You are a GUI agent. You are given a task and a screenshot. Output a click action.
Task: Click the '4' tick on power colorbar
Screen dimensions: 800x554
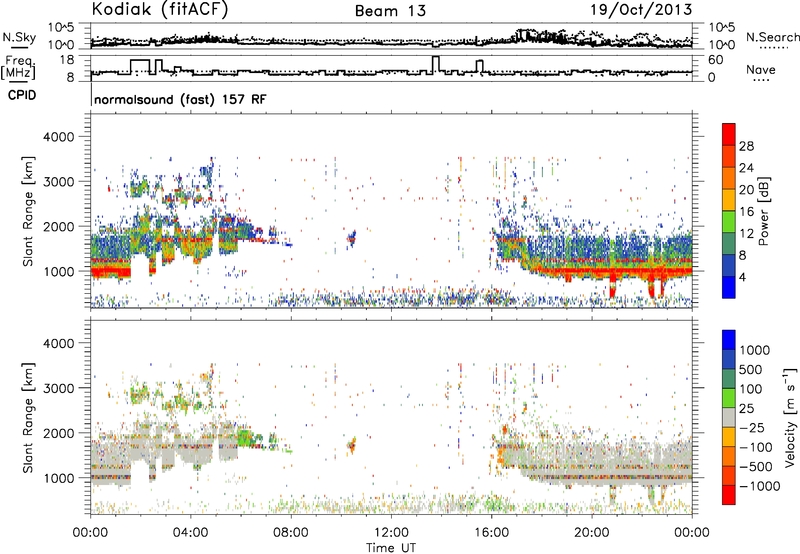pyautogui.click(x=743, y=278)
